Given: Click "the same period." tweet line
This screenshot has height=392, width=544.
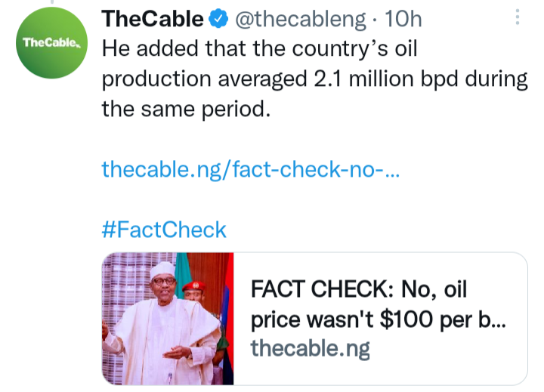Looking at the screenshot, I should pos(185,108).
